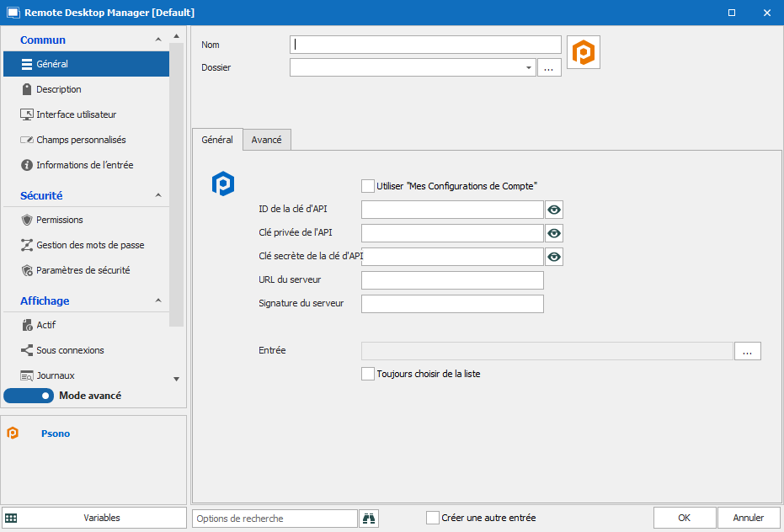Turn off the Mode avancé toggle
784x532 pixels.
tap(29, 396)
